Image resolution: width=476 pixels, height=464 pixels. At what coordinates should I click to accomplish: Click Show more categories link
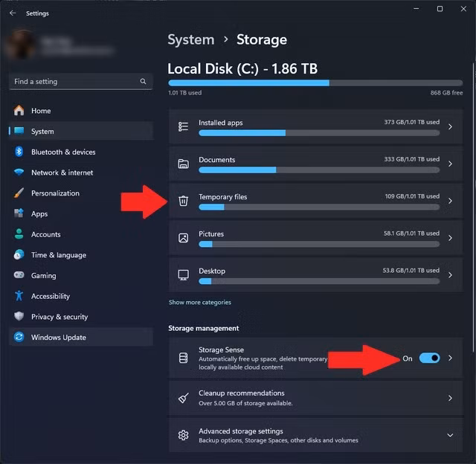pyautogui.click(x=200, y=302)
